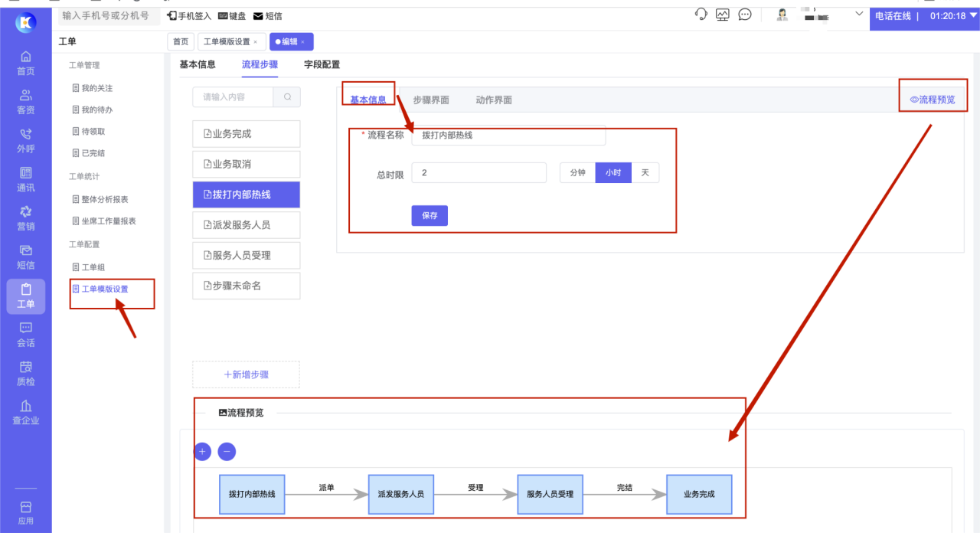Screen dimensions: 980x533
Task: Choose 天 as the time limit unit
Action: pyautogui.click(x=645, y=172)
